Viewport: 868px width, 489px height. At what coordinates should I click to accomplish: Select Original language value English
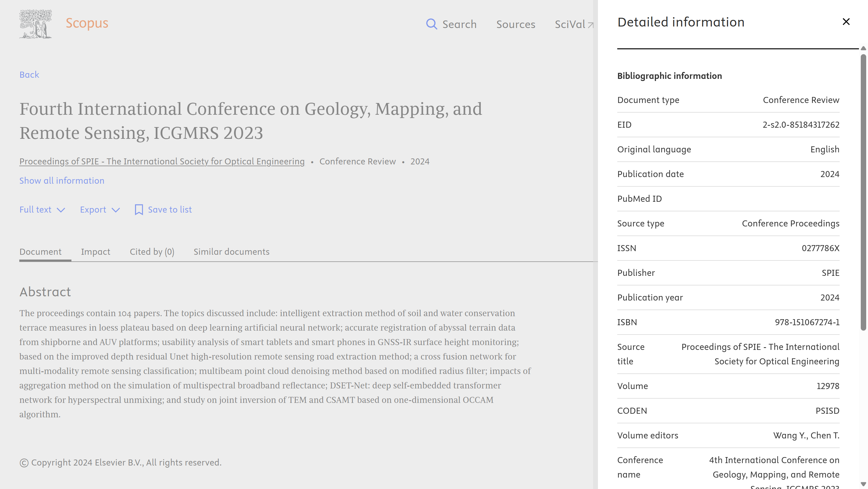coord(825,149)
